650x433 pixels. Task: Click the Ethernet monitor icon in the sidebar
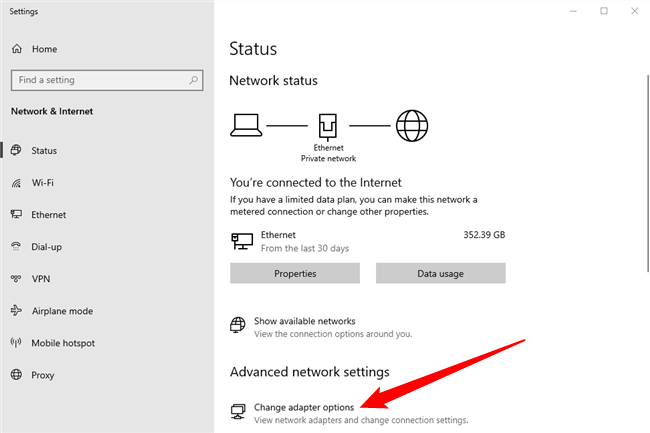tap(17, 215)
